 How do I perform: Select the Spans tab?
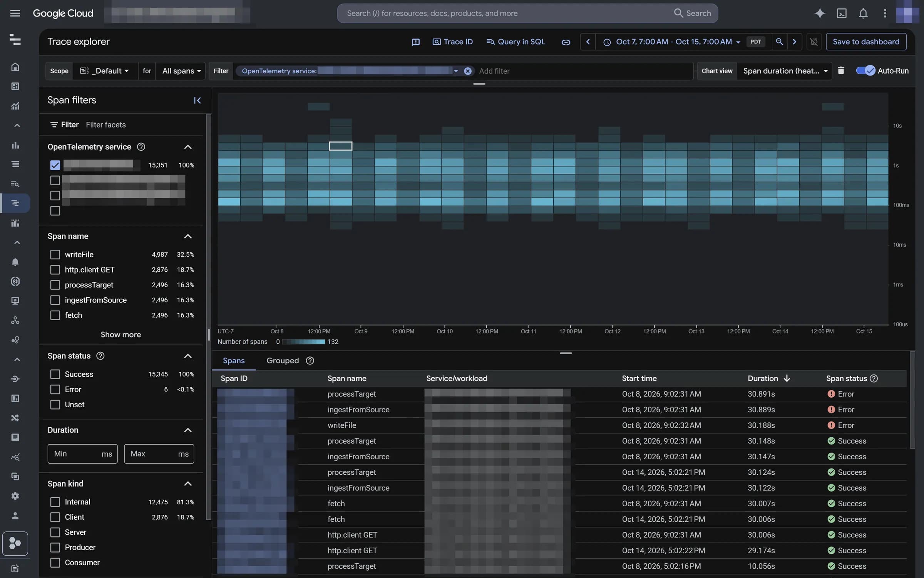click(234, 361)
